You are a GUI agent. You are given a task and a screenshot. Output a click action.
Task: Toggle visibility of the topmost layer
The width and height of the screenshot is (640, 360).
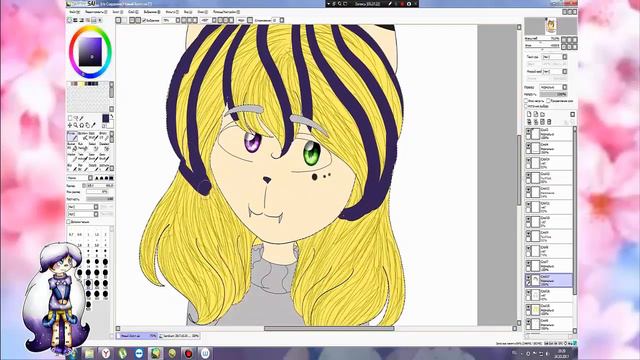pyautogui.click(x=528, y=131)
